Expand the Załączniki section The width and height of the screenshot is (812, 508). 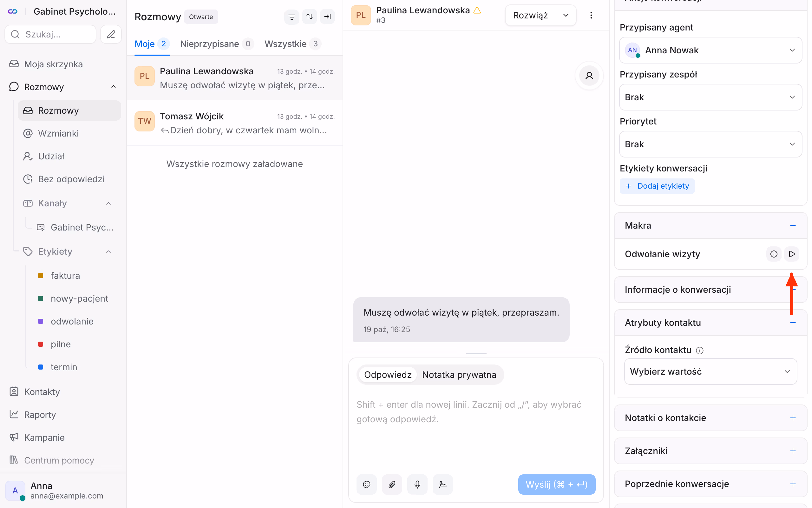pos(793,451)
